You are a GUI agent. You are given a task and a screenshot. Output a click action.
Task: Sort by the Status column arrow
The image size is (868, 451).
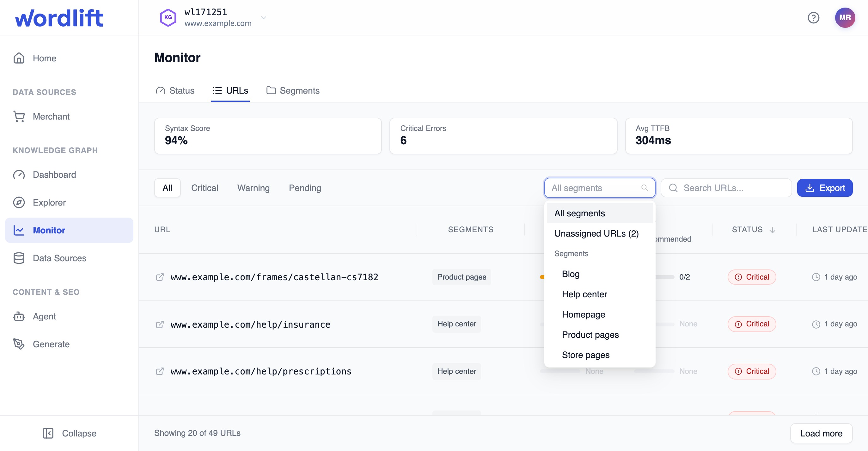[772, 230]
